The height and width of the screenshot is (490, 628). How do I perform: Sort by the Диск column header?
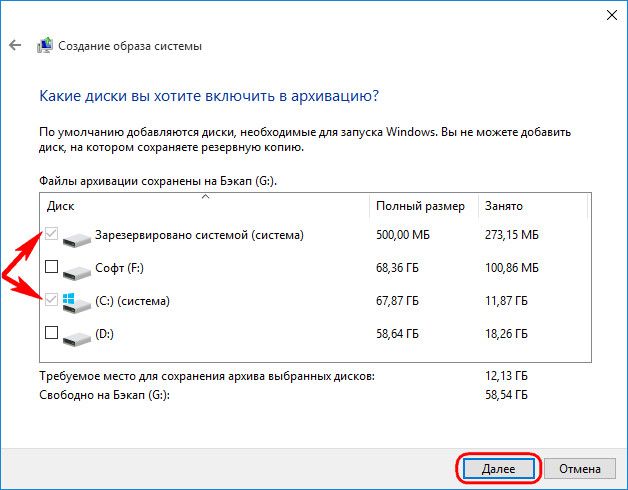205,206
